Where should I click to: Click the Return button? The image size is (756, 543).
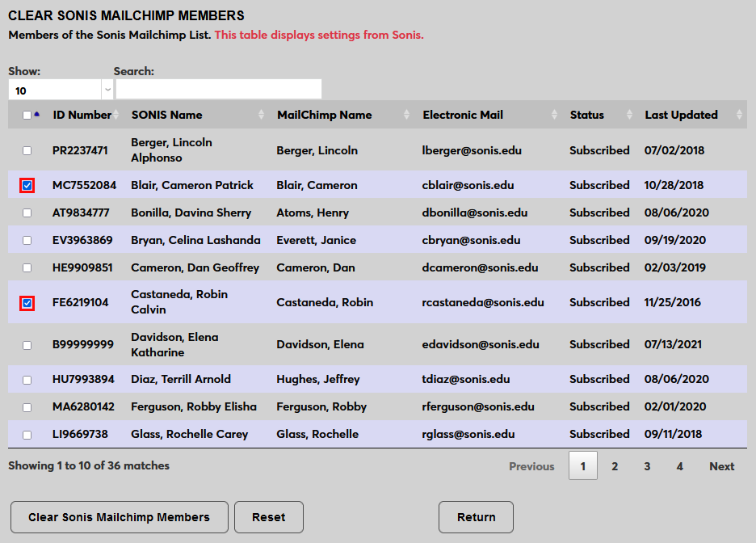click(476, 517)
